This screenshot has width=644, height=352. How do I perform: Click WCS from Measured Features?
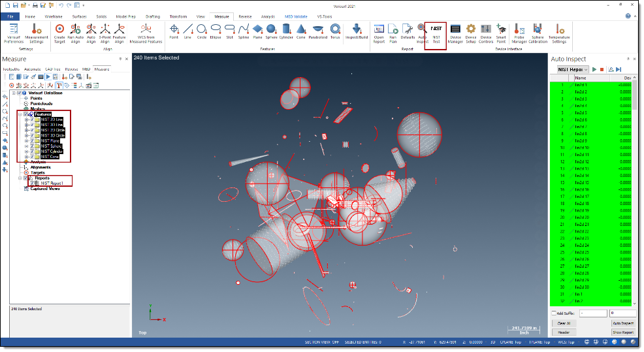[146, 33]
